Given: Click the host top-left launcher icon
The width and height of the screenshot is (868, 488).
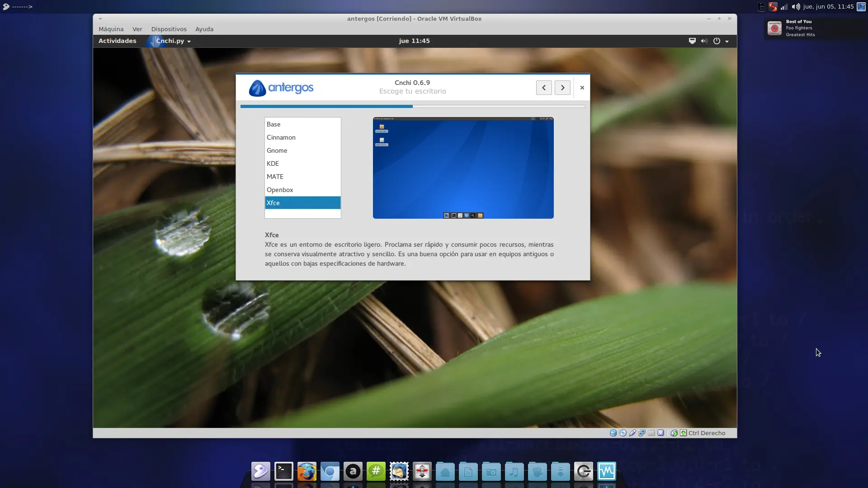Looking at the screenshot, I should 6,6.
